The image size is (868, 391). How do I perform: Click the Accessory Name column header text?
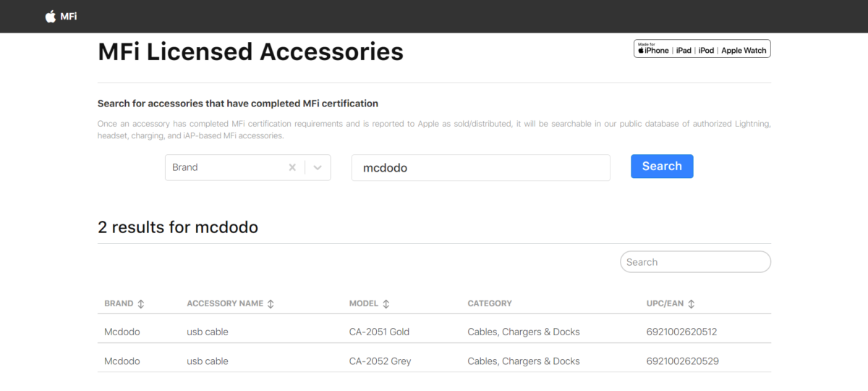click(224, 303)
